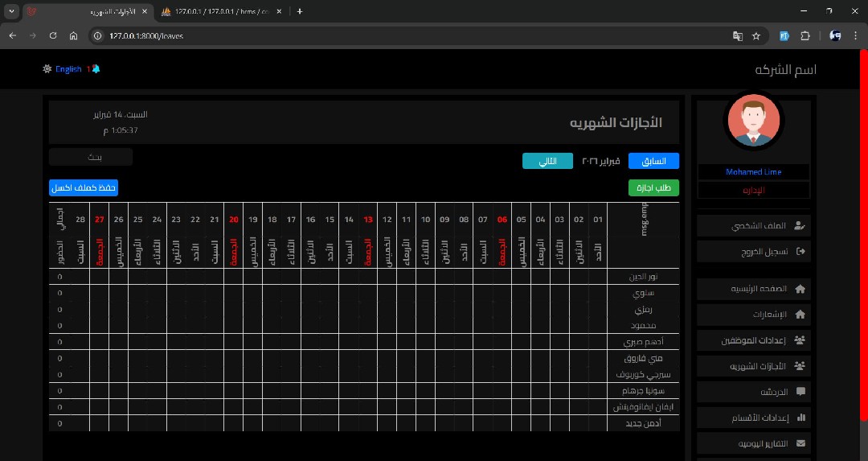Open the browser profile avatar icon
This screenshot has height=461, width=868.
[835, 35]
